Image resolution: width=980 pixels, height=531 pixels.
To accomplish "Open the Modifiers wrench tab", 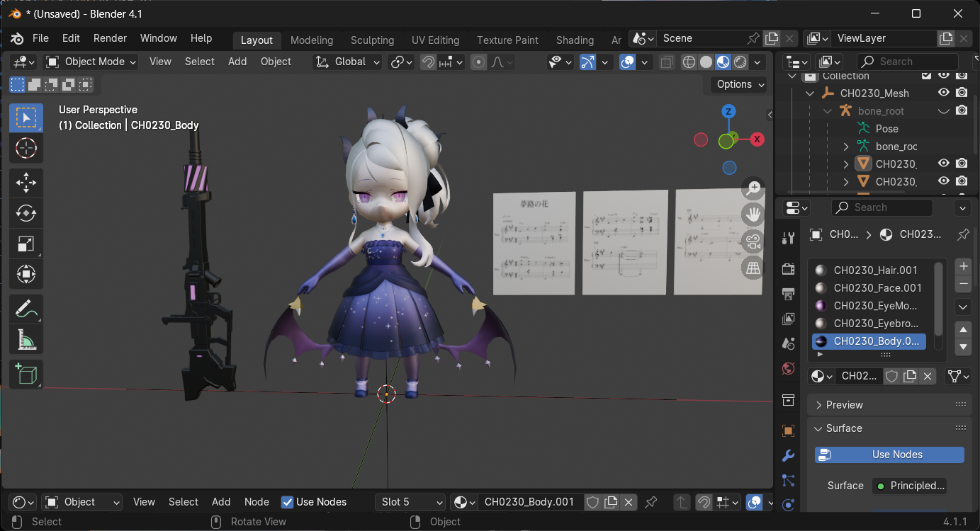I will pyautogui.click(x=788, y=455).
